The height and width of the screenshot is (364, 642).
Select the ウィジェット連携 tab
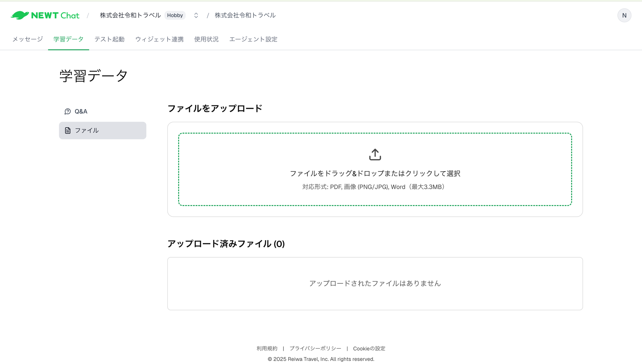point(159,39)
